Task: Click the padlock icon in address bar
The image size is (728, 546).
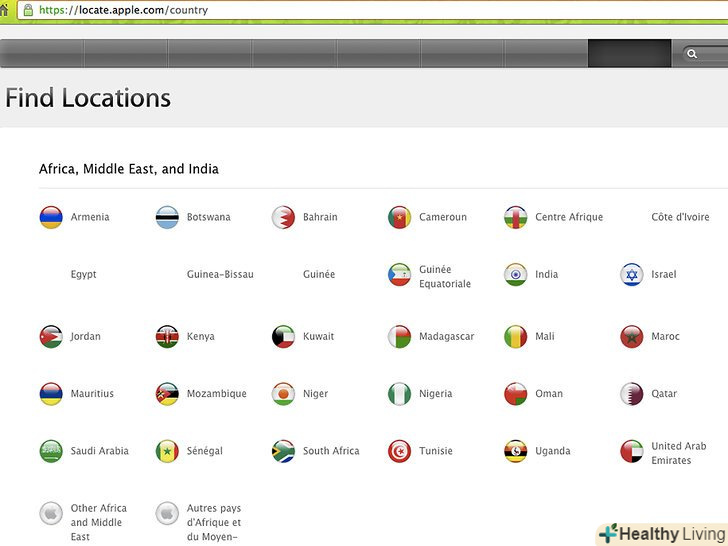Action: (28, 10)
